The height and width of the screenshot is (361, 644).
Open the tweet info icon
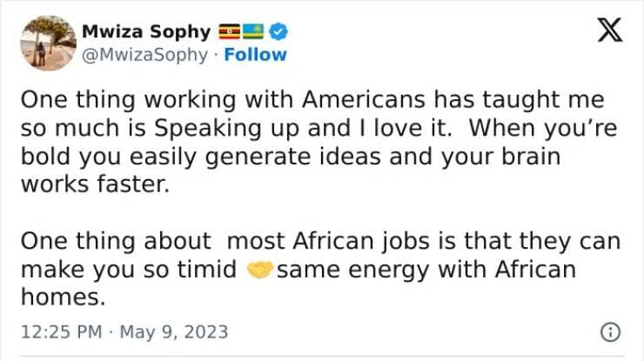click(611, 331)
